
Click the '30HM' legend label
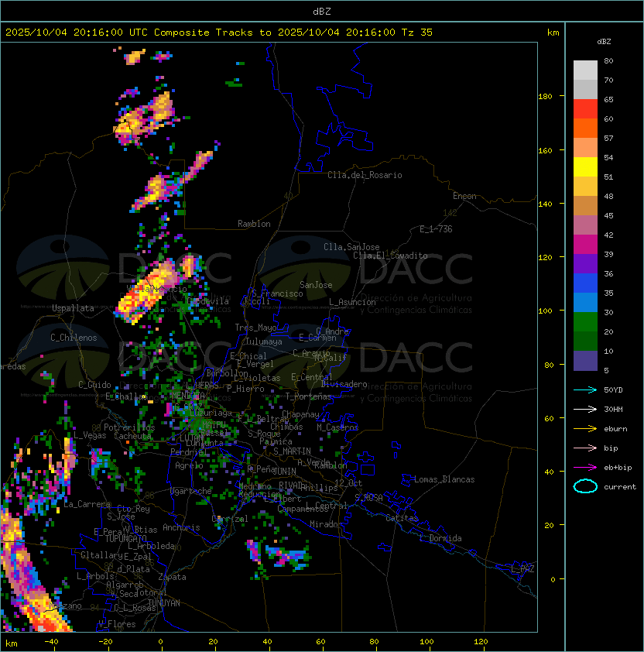coord(613,410)
